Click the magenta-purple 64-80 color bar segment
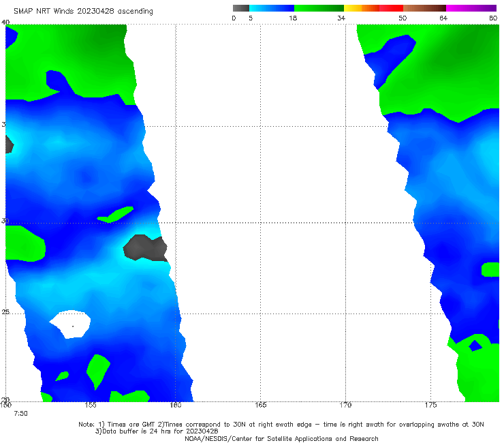This screenshot has height=443, width=504. pos(471,8)
